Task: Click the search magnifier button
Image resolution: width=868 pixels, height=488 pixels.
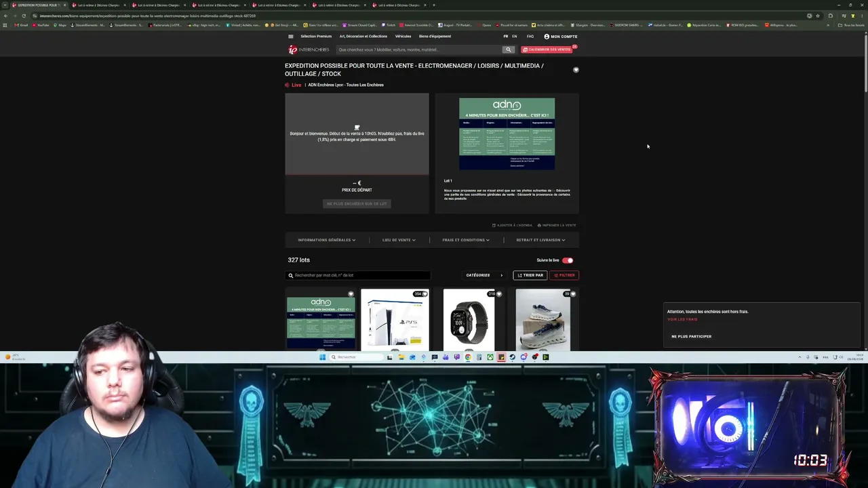Action: point(508,49)
